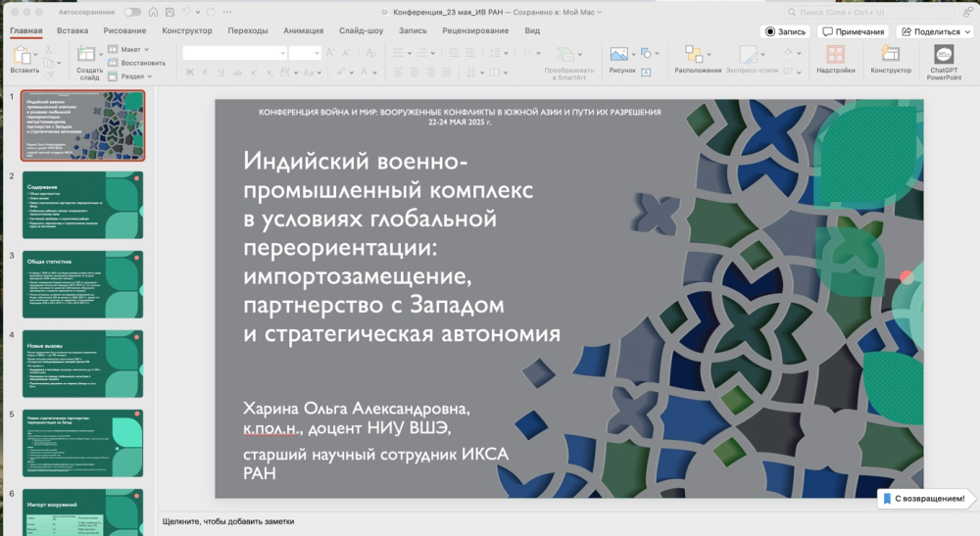Image resolution: width=980 pixels, height=536 pixels.
Task: Open the Примечания comments button
Action: click(x=854, y=31)
